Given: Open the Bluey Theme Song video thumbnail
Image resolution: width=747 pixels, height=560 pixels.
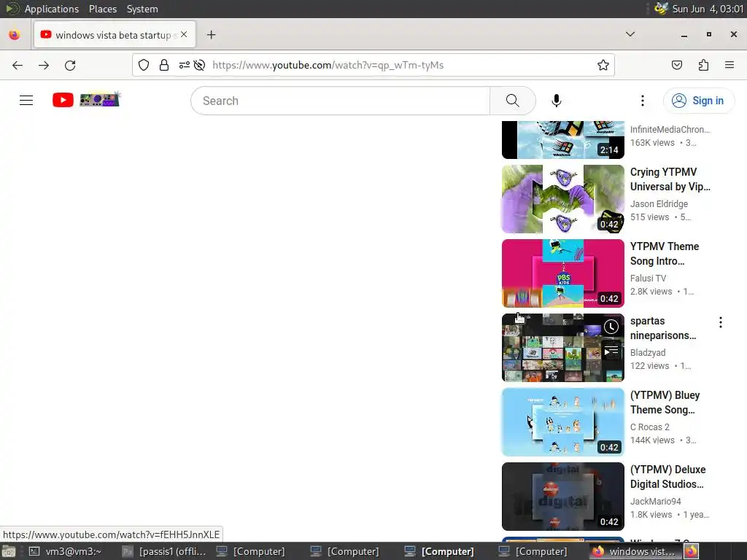Looking at the screenshot, I should (563, 422).
